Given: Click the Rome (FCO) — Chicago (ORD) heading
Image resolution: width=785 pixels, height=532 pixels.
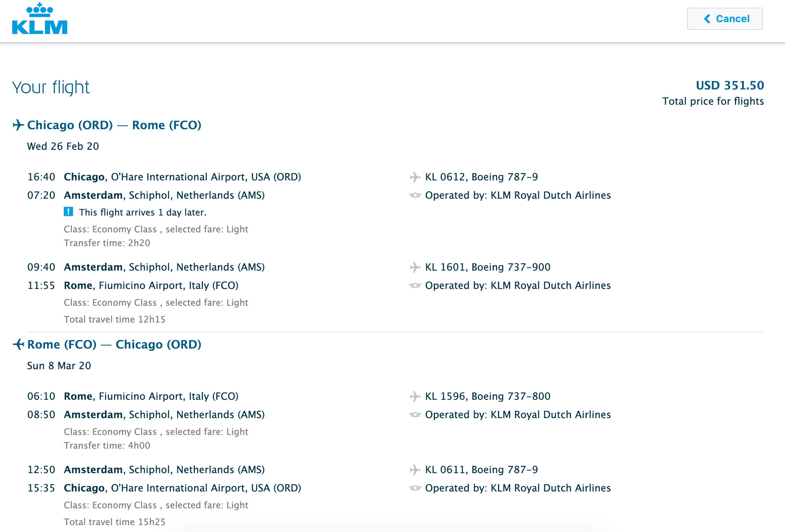Looking at the screenshot, I should click(x=114, y=344).
